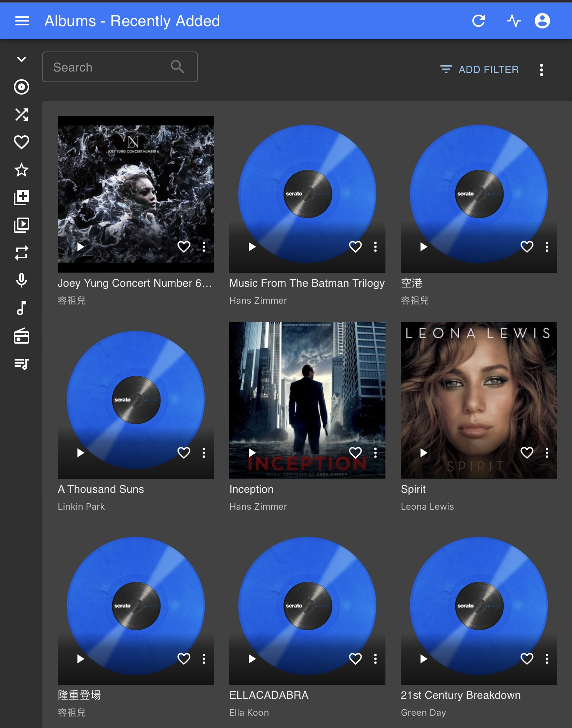
Task: Toggle favourite on 空港 album
Action: [527, 247]
